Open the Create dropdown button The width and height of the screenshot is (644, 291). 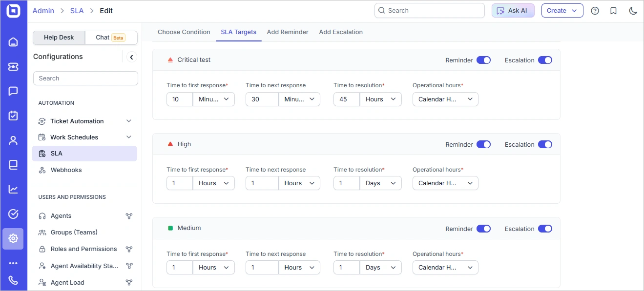coord(562,11)
